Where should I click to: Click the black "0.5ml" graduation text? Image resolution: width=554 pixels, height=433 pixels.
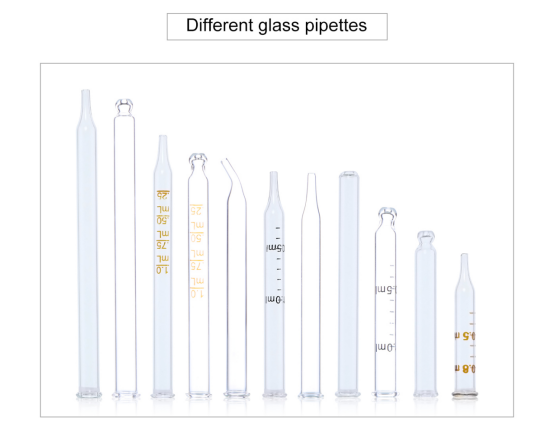(275, 248)
